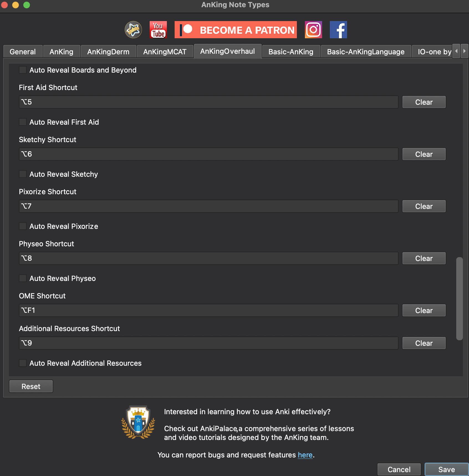Screen dimensions: 469x476
Task: Clear the Additional Resources shortcut
Action: tap(424, 343)
